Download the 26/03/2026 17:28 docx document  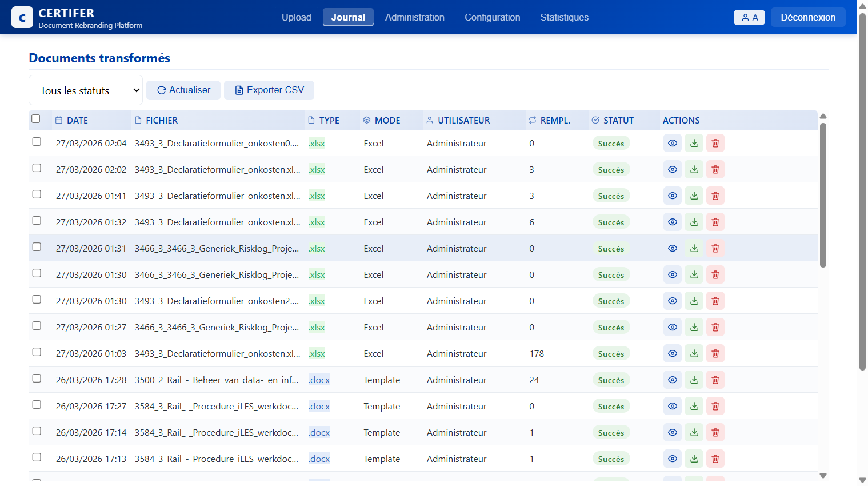(694, 380)
